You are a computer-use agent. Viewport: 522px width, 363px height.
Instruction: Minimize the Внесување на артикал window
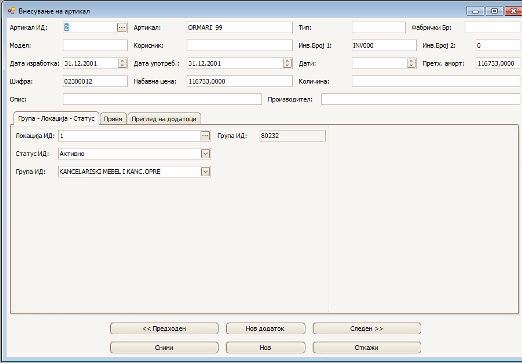(x=475, y=11)
